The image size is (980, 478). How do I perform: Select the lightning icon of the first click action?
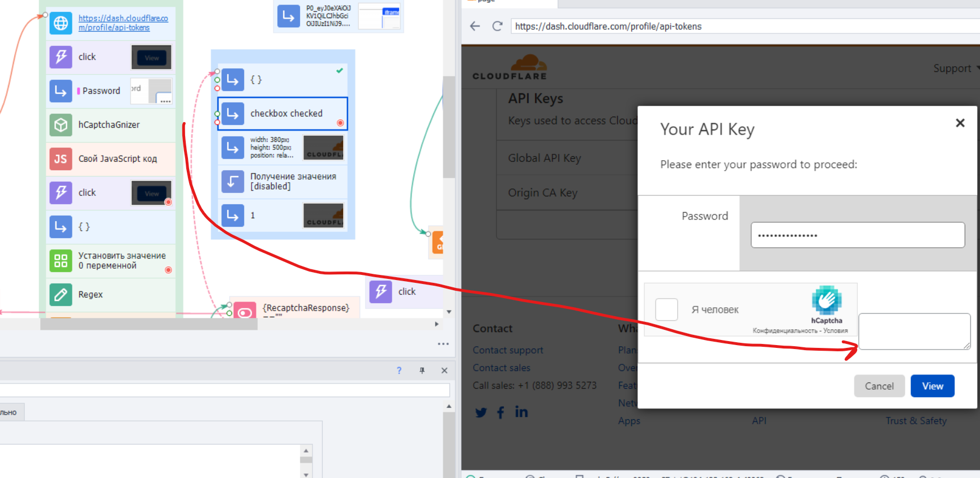coord(61,57)
